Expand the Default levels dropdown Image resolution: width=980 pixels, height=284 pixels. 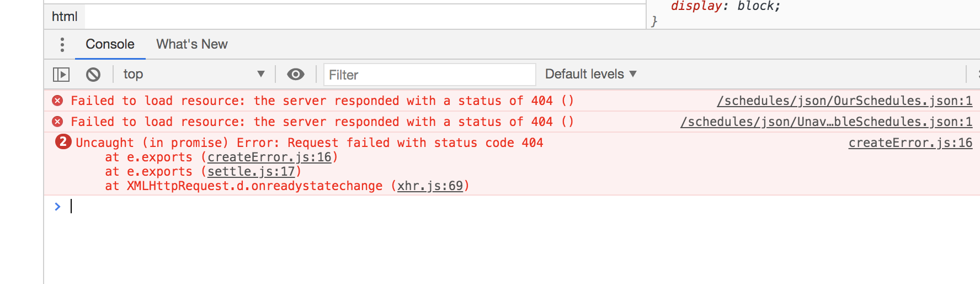click(x=590, y=74)
